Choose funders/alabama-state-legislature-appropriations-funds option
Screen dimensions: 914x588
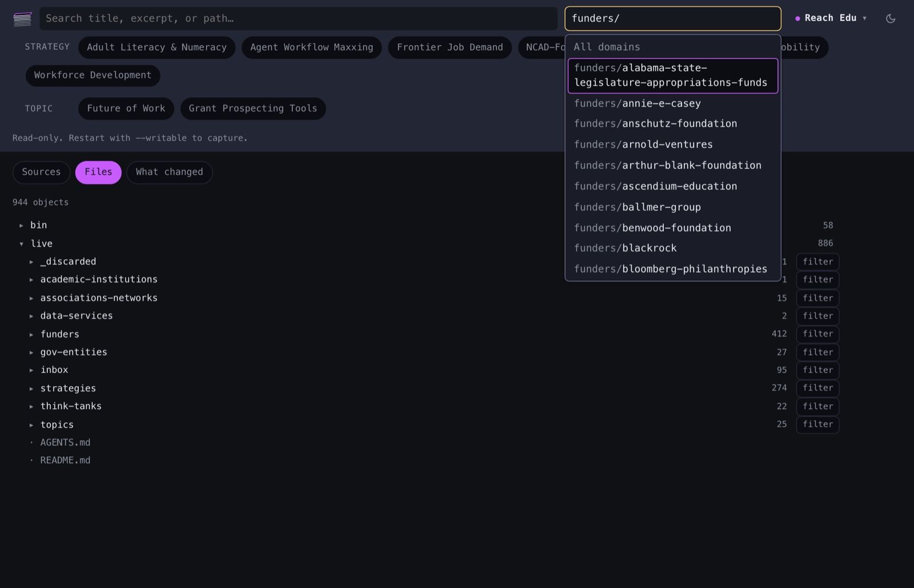(672, 75)
